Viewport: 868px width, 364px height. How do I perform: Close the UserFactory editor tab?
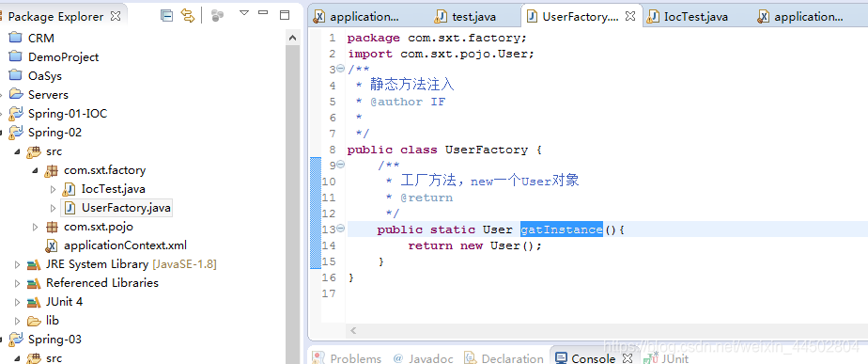pos(630,16)
